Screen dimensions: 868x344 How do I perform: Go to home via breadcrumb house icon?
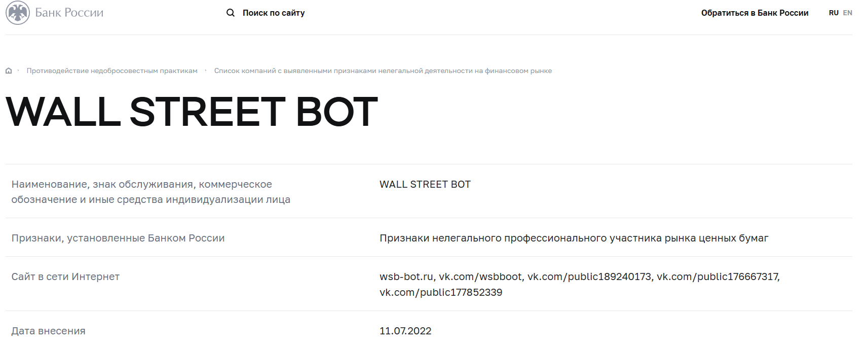click(x=9, y=71)
